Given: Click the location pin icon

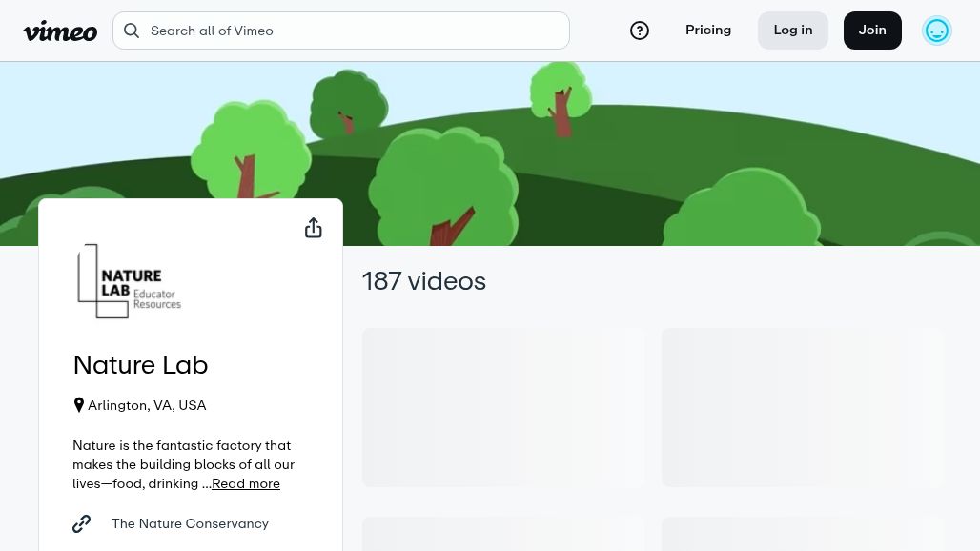Looking at the screenshot, I should 79,404.
